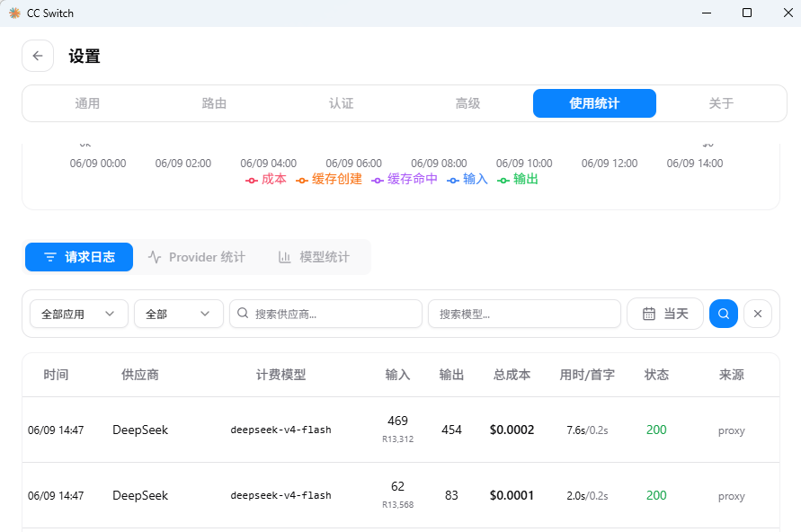Click the calendar icon for date range
801x532 pixels.
click(x=649, y=314)
